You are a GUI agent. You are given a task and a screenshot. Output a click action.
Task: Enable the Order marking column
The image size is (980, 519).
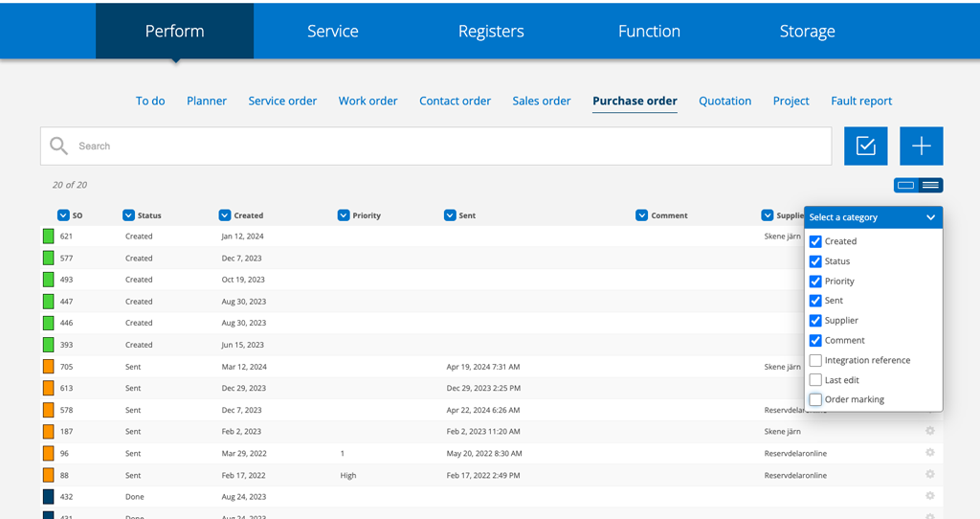[x=815, y=399]
